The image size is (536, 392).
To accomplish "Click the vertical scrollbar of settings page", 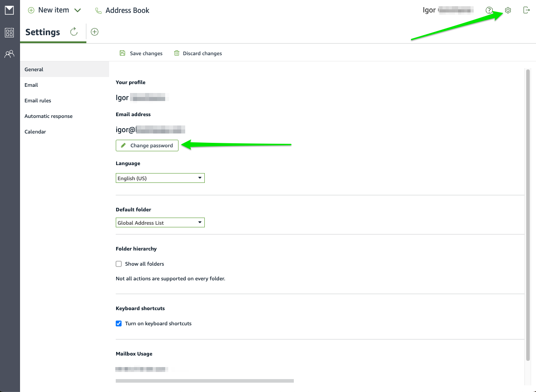I will click(x=528, y=214).
